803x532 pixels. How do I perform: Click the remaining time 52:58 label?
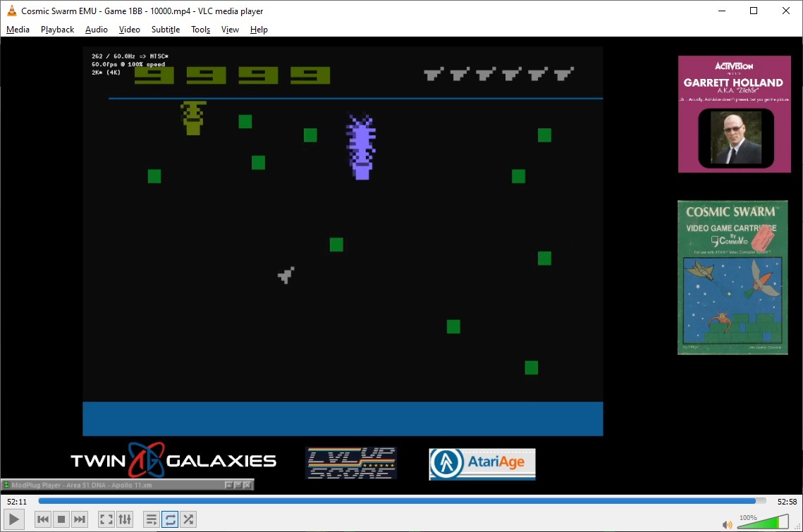[787, 502]
